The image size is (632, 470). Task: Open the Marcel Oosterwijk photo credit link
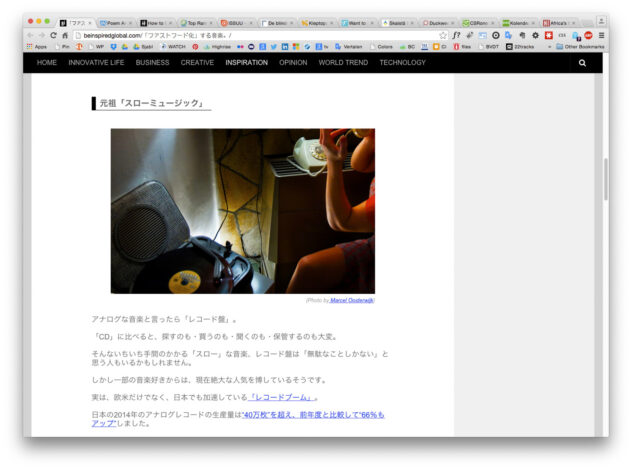pyautogui.click(x=351, y=299)
